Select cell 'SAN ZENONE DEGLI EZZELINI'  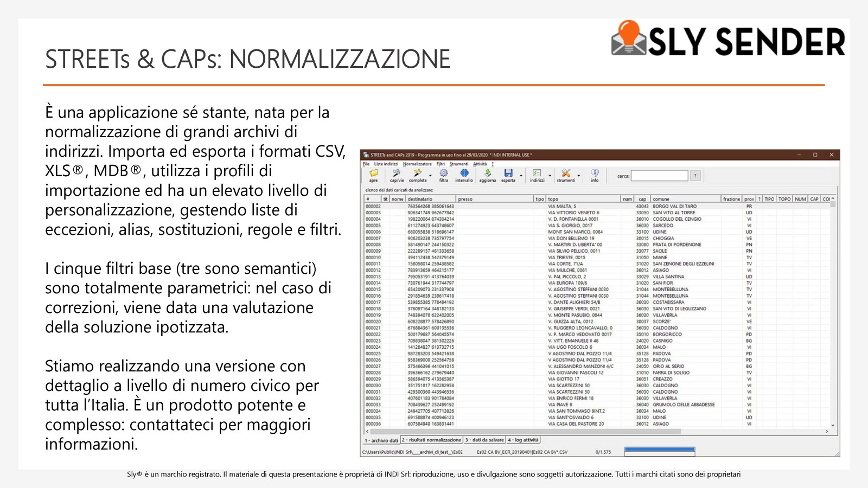point(684,264)
